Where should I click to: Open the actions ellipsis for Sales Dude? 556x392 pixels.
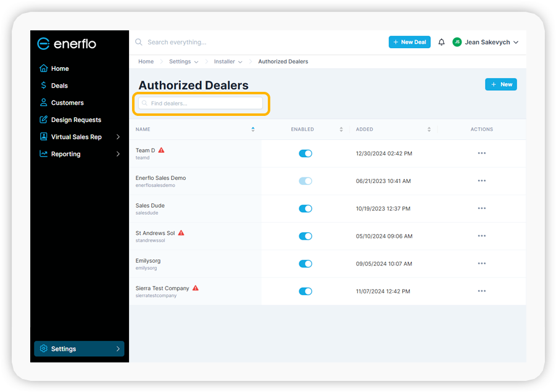(x=481, y=208)
